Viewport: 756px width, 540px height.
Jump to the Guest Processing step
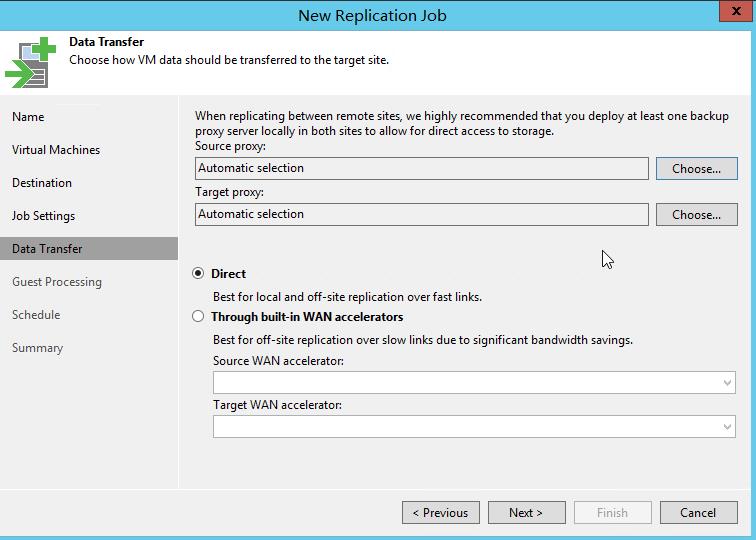[x=57, y=282]
